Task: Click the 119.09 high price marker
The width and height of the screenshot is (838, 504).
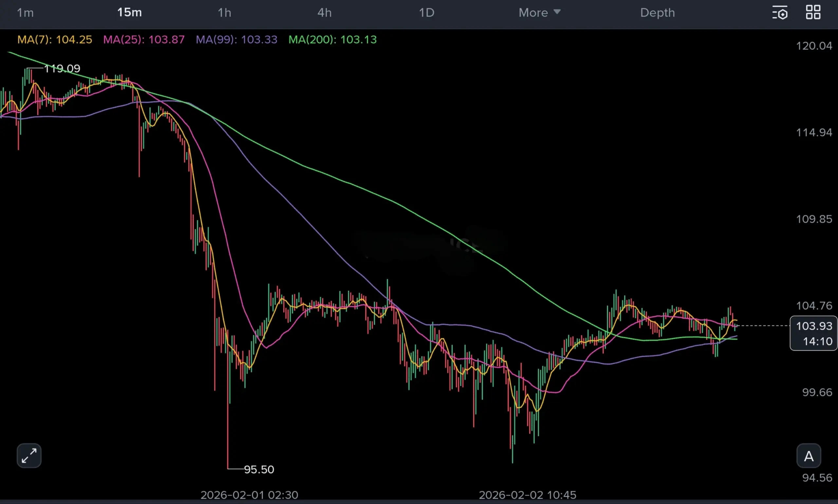Action: coord(62,69)
